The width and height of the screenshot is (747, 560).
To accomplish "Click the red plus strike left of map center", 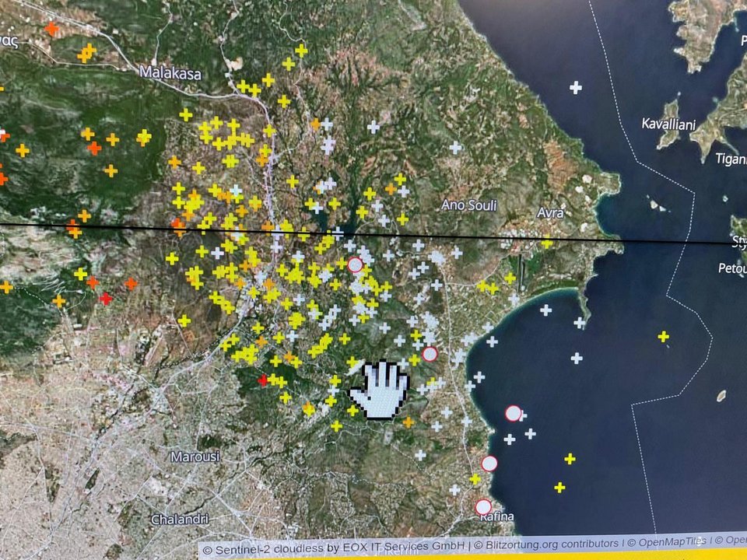I will [x=105, y=299].
